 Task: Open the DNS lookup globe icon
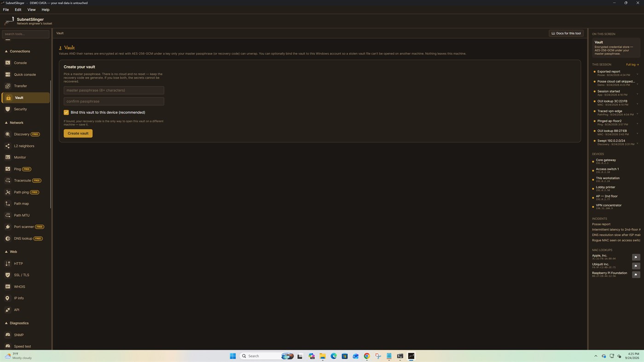coord(8,238)
